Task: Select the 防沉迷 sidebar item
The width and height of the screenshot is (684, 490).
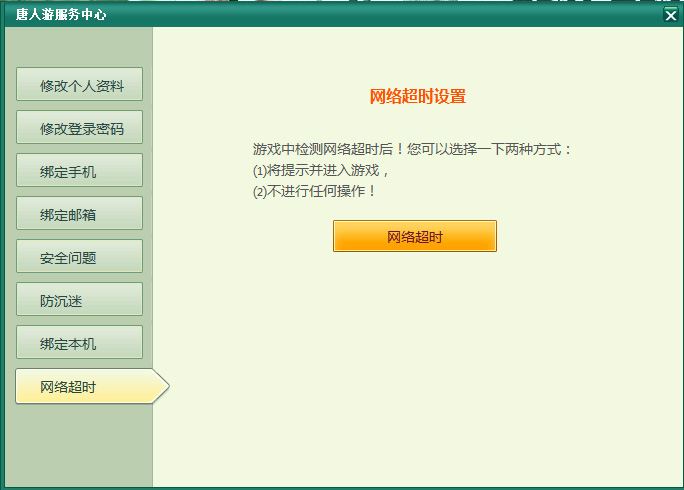Action: [80, 300]
